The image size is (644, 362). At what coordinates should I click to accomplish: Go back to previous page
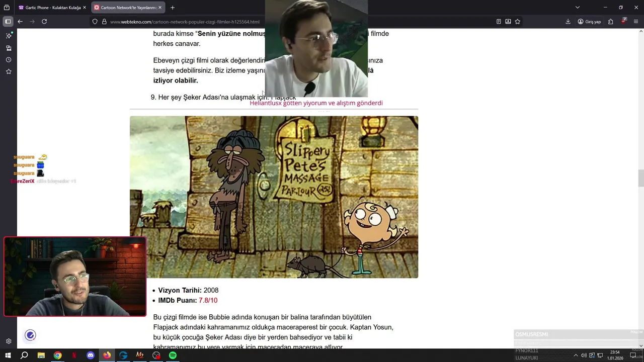(20, 22)
